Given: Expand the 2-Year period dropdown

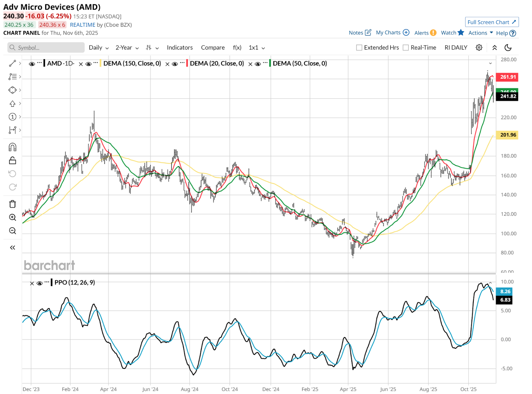Looking at the screenshot, I should click(127, 48).
